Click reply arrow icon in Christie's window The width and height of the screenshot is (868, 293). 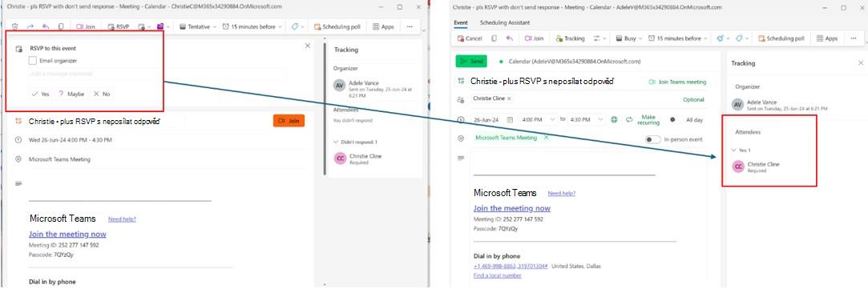(46, 26)
